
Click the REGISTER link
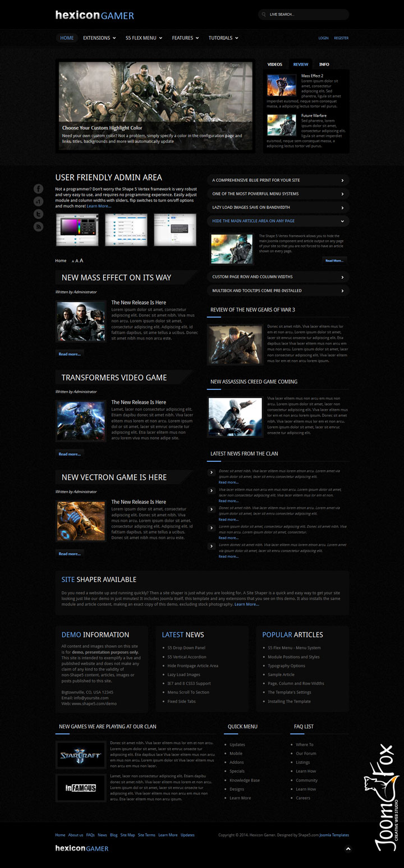(341, 38)
